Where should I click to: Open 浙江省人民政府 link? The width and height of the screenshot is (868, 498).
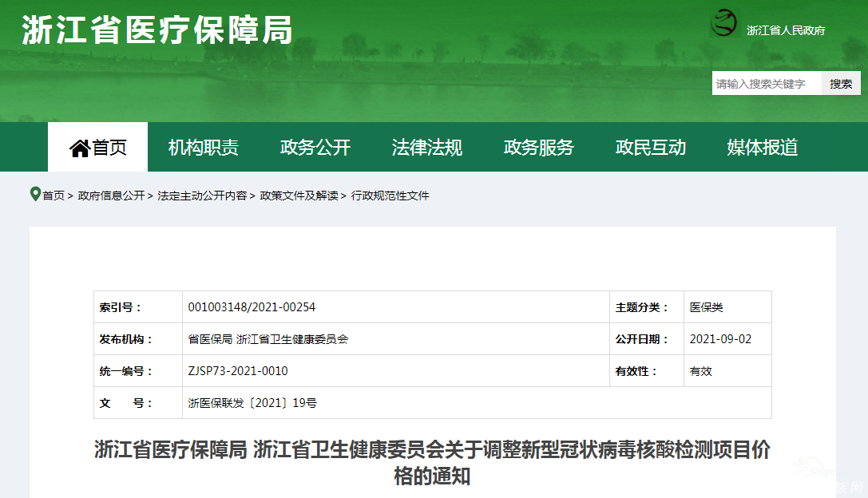point(785,30)
